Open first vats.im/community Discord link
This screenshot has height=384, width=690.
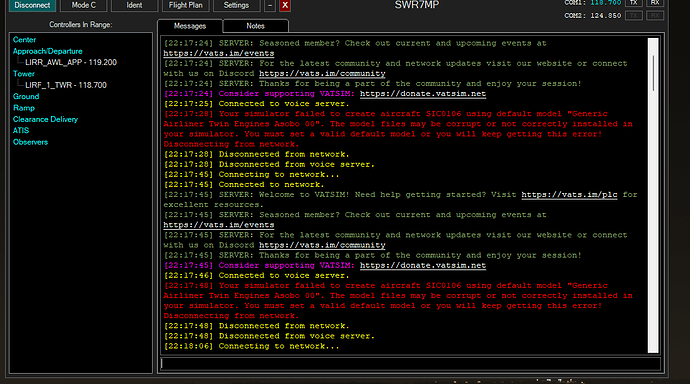(x=322, y=73)
